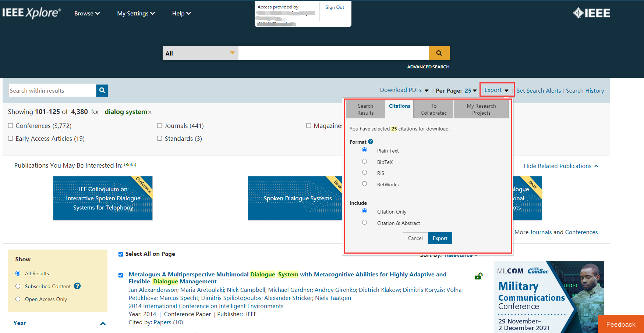Image resolution: width=644 pixels, height=333 pixels.
Task: Open the Help menu
Action: pos(182,13)
